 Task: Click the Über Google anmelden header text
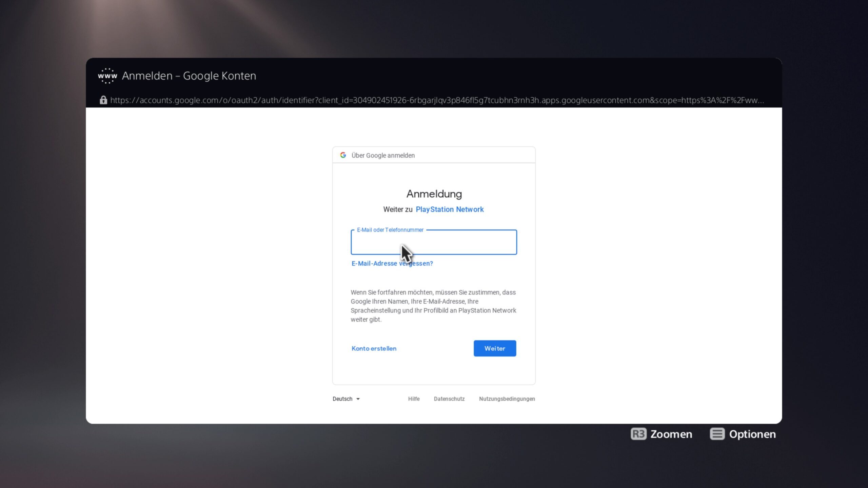[x=383, y=155]
